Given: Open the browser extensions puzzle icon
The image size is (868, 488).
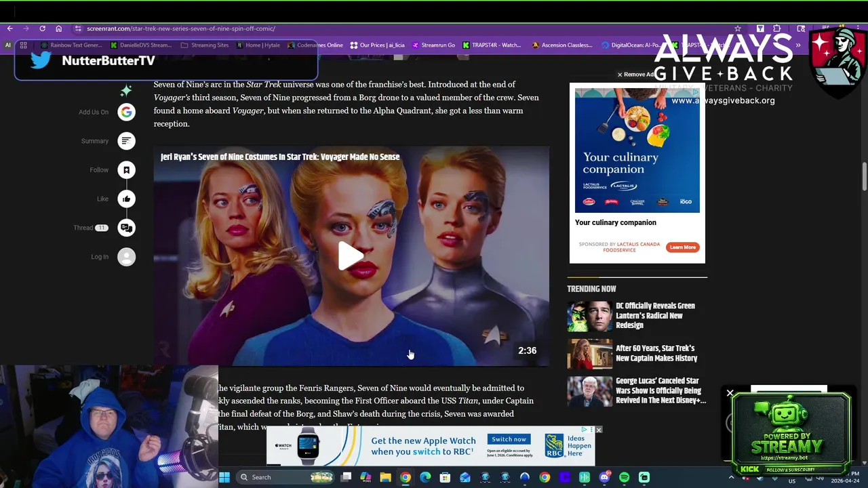Looking at the screenshot, I should pos(776,28).
